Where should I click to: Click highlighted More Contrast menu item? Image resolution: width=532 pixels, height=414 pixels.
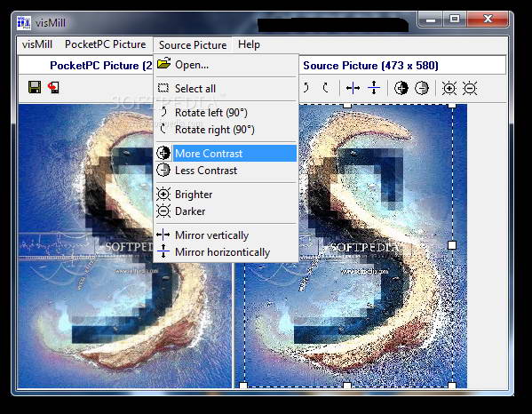point(226,154)
